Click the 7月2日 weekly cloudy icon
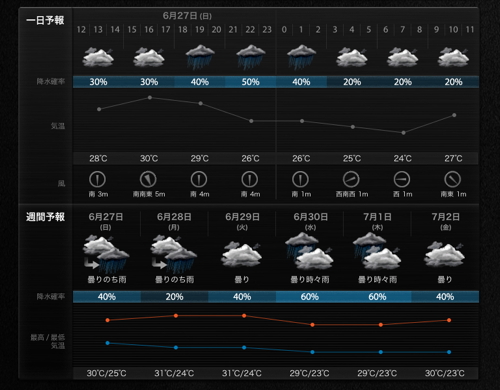 click(x=445, y=255)
